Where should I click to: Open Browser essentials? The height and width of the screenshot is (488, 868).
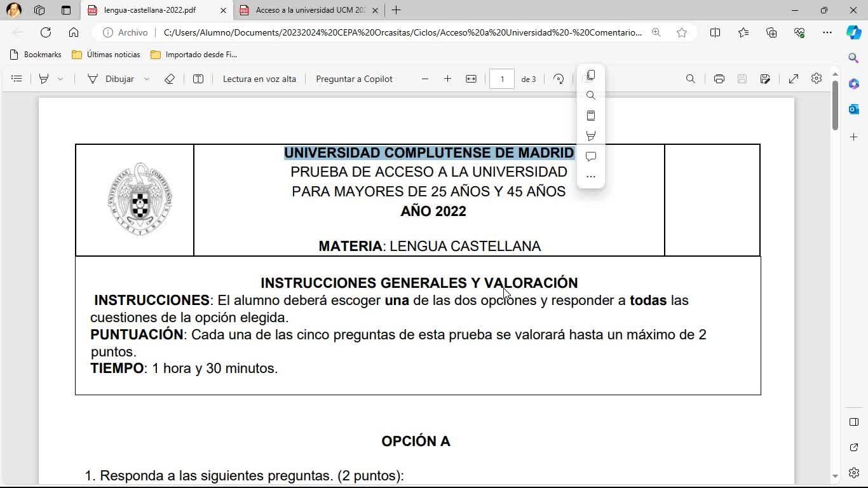pos(799,32)
